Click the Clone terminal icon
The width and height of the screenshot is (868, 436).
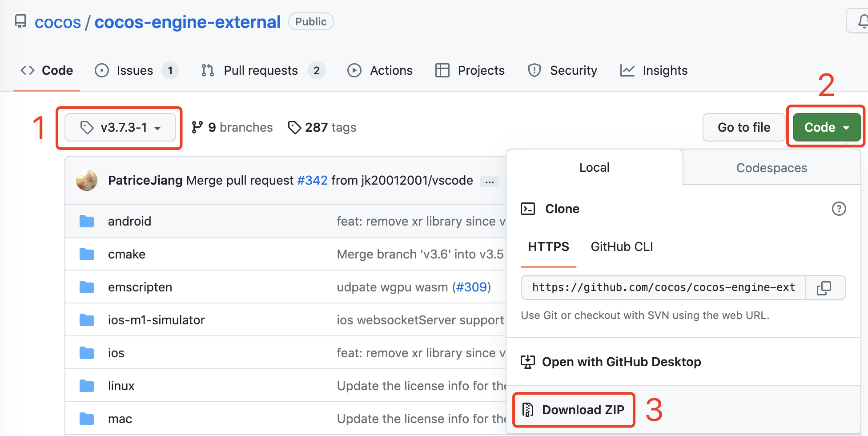(x=528, y=209)
